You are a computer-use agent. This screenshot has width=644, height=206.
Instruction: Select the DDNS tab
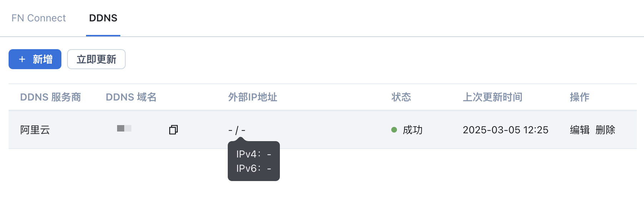point(103,18)
